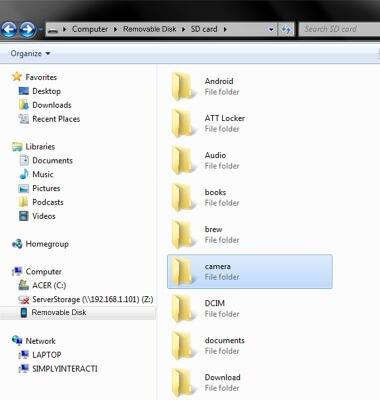Click the 'camera' folder name
Image resolution: width=380 pixels, height=400 pixels.
click(x=218, y=266)
